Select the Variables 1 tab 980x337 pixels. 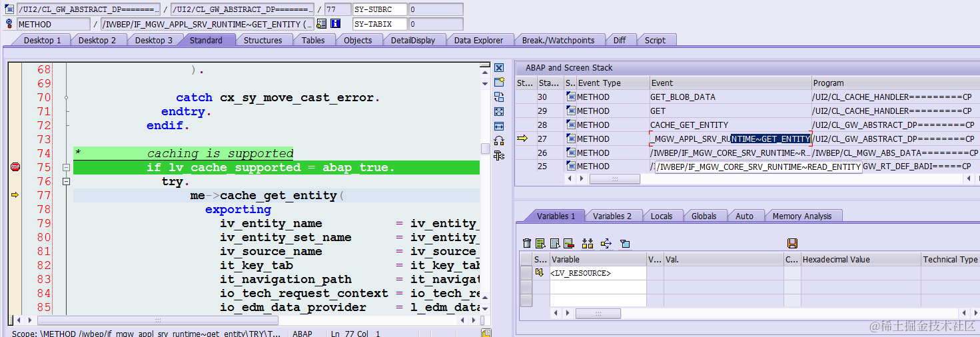pyautogui.click(x=556, y=216)
